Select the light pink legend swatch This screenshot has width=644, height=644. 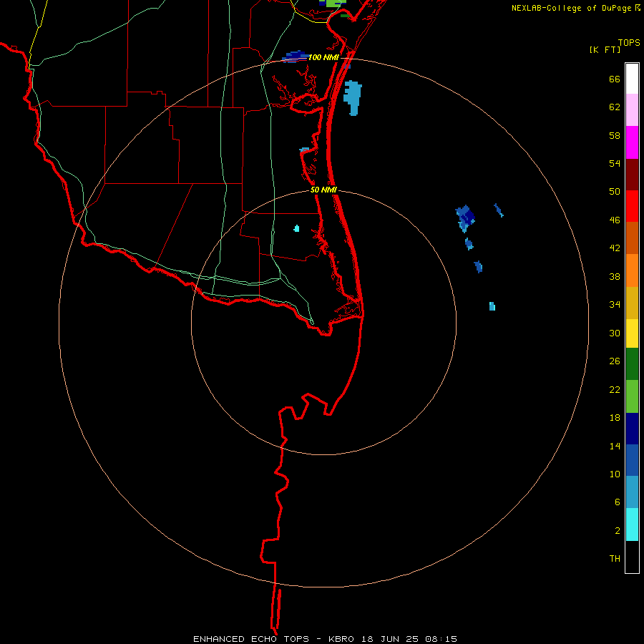click(632, 109)
